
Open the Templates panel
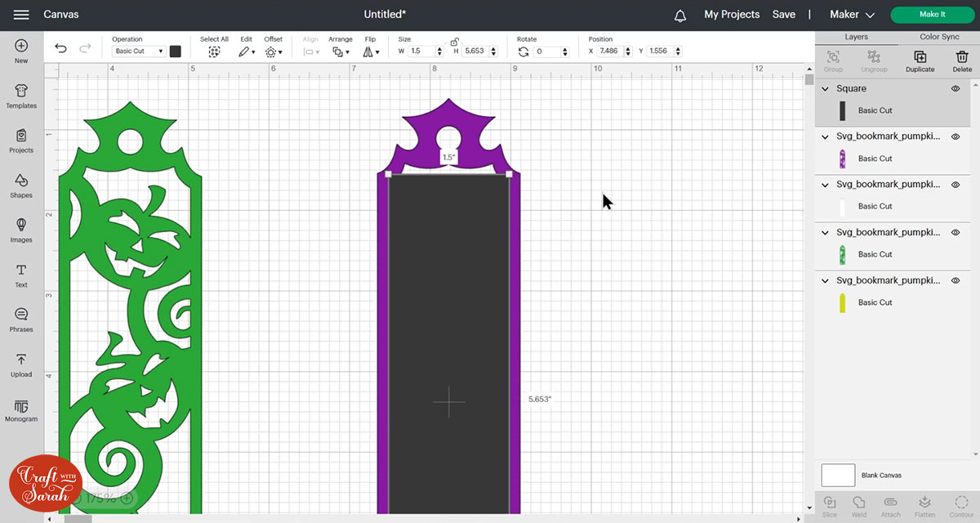(21, 95)
